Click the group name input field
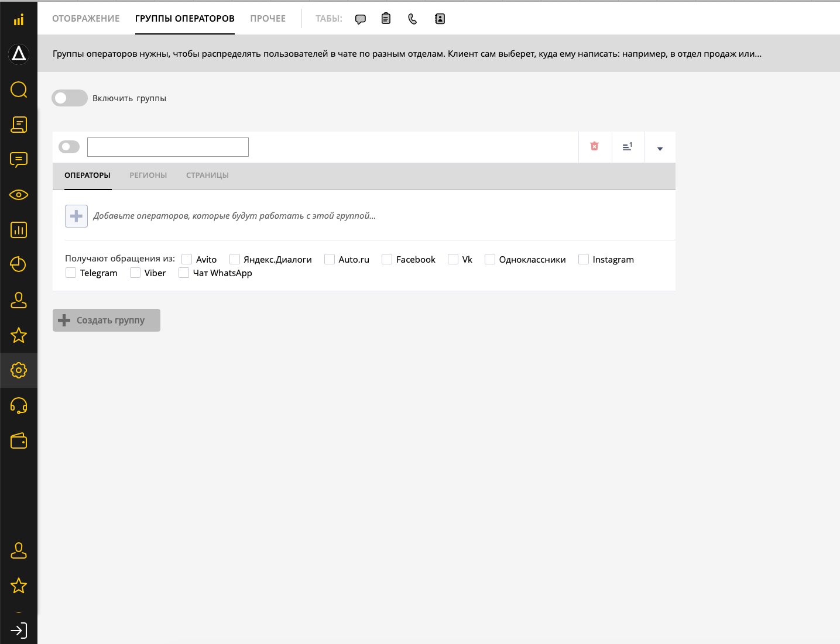This screenshot has height=644, width=840. pyautogui.click(x=168, y=147)
